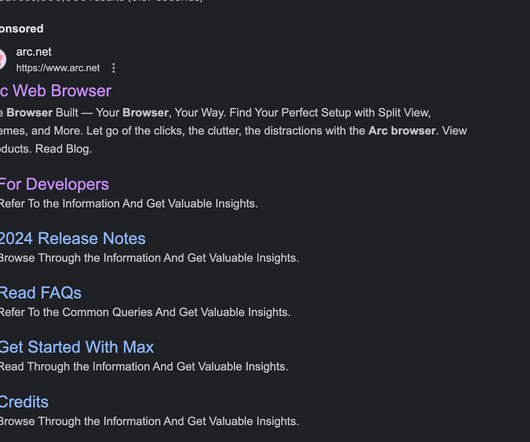Click the description under 2024 Release Notes
This screenshot has width=530, height=442.
(x=149, y=258)
